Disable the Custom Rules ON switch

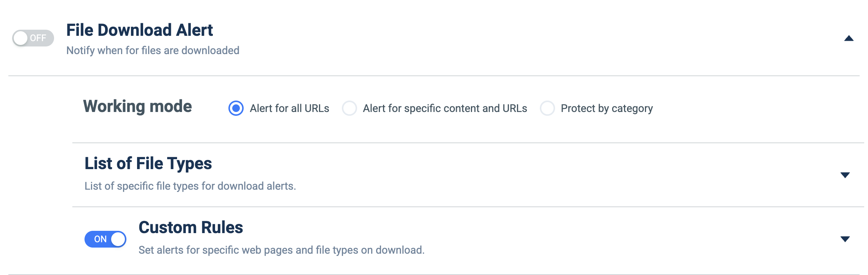pyautogui.click(x=105, y=239)
